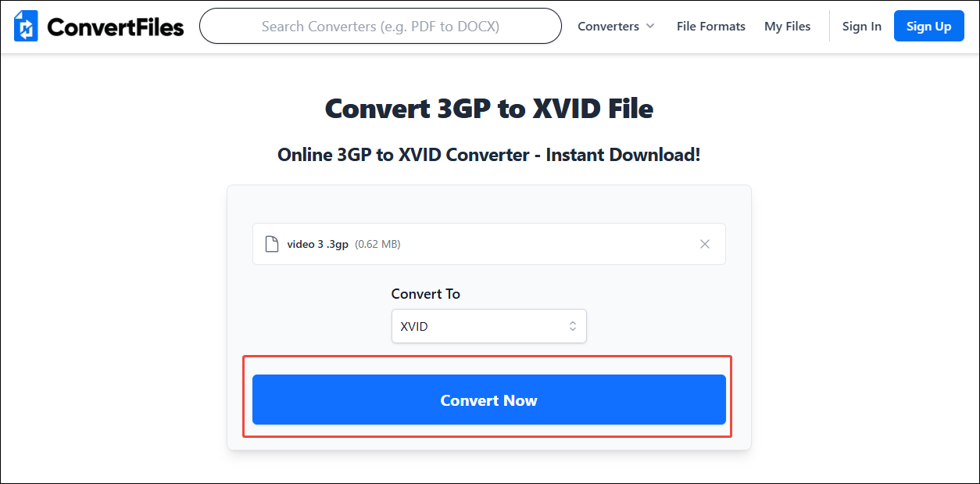
Task: Click the Online 3GP to XVID Converter subtitle
Action: [489, 155]
